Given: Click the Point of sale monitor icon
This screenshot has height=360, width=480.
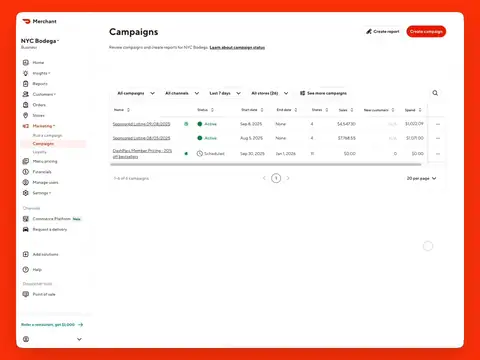Looking at the screenshot, I should point(26,294).
